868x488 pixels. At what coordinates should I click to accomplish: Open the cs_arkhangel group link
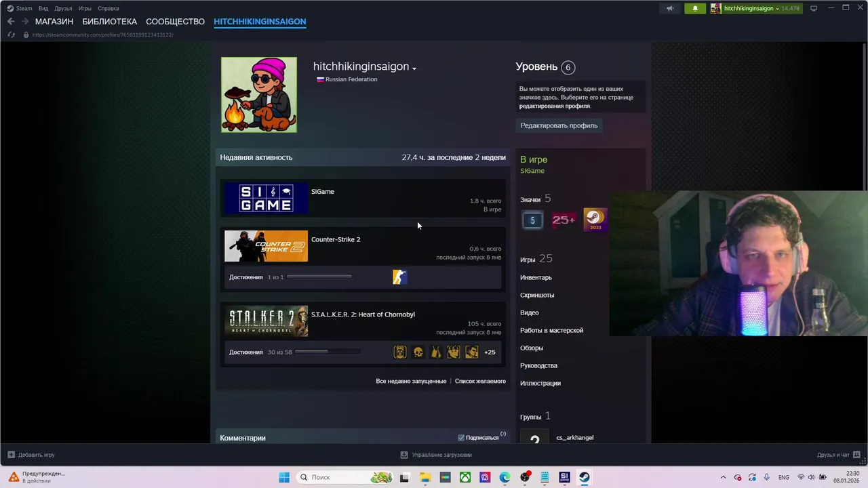(575, 437)
